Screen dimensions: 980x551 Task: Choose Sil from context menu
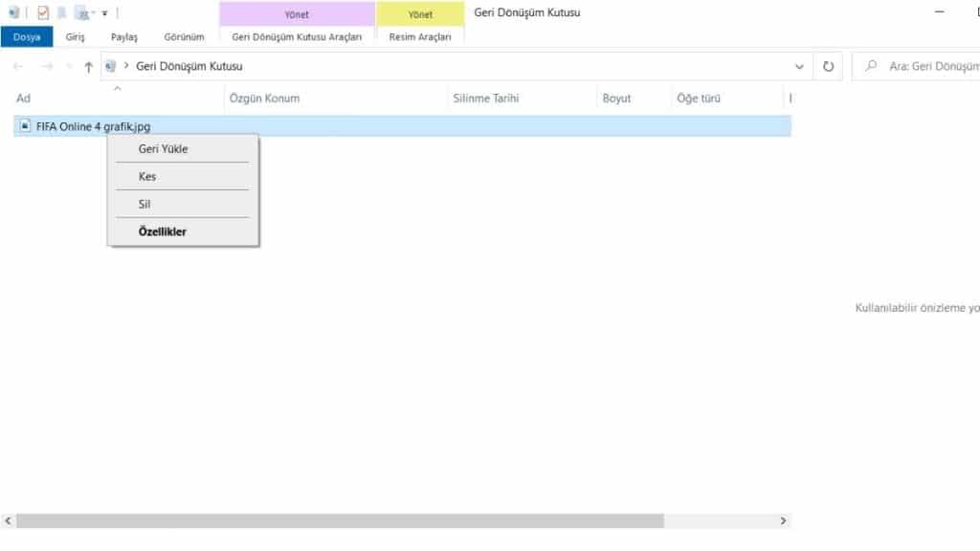[x=183, y=204]
